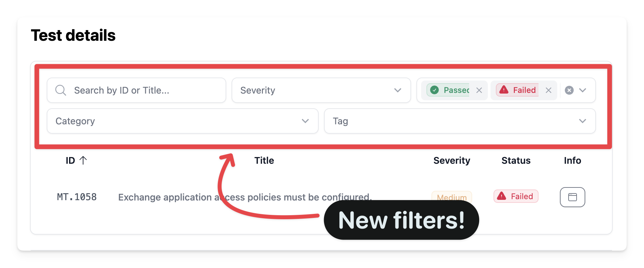Click the red warning triangle on Failed chip
Viewport: 644px width, 268px height.
pos(504,90)
